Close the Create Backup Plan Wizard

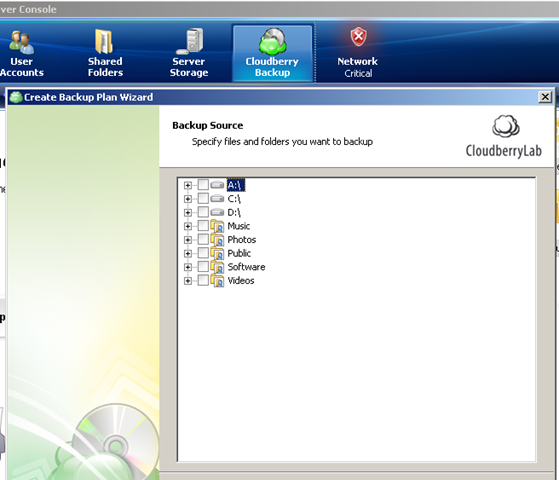coord(545,97)
